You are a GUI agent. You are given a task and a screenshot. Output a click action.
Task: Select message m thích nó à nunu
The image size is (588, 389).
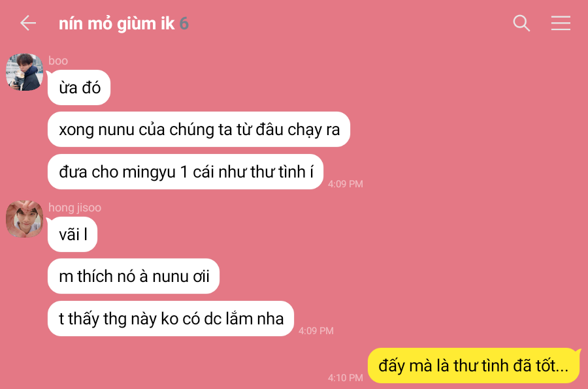(x=133, y=277)
